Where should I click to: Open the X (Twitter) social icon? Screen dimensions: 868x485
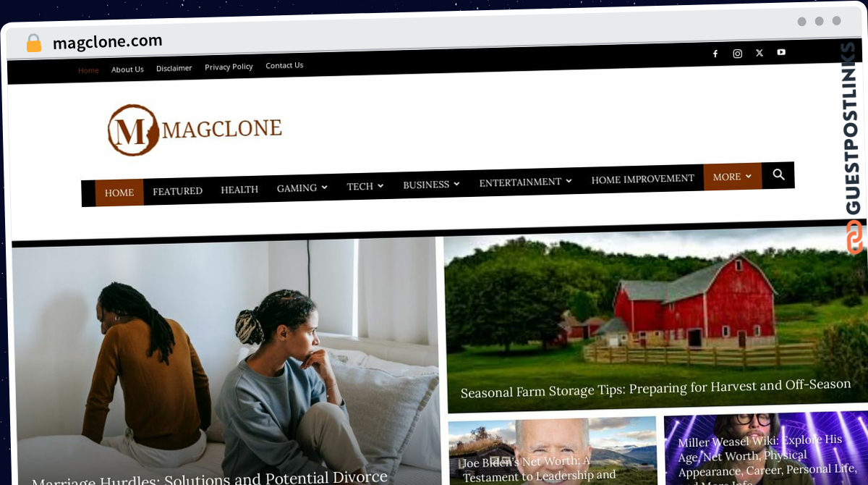click(x=759, y=53)
